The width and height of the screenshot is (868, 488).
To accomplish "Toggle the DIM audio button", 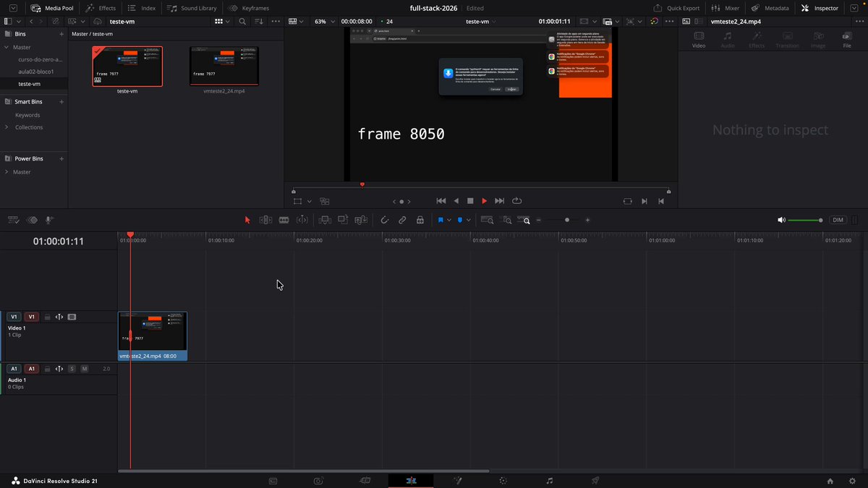I will tap(838, 220).
